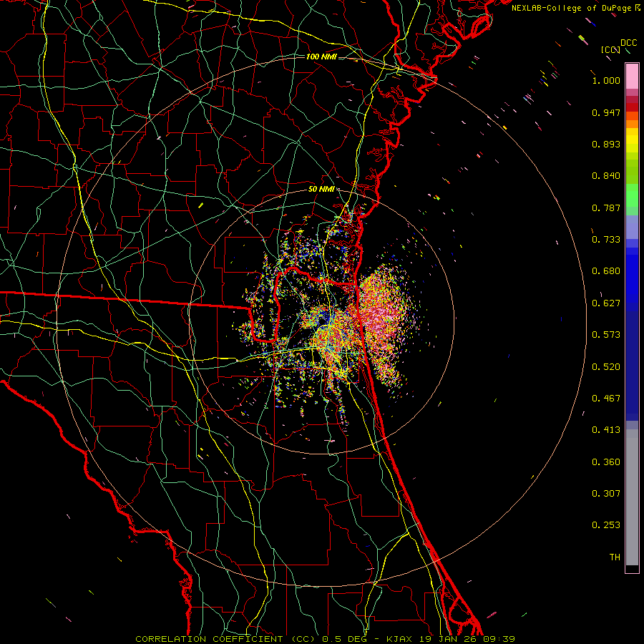Click the 0.520 scale value

(606, 367)
